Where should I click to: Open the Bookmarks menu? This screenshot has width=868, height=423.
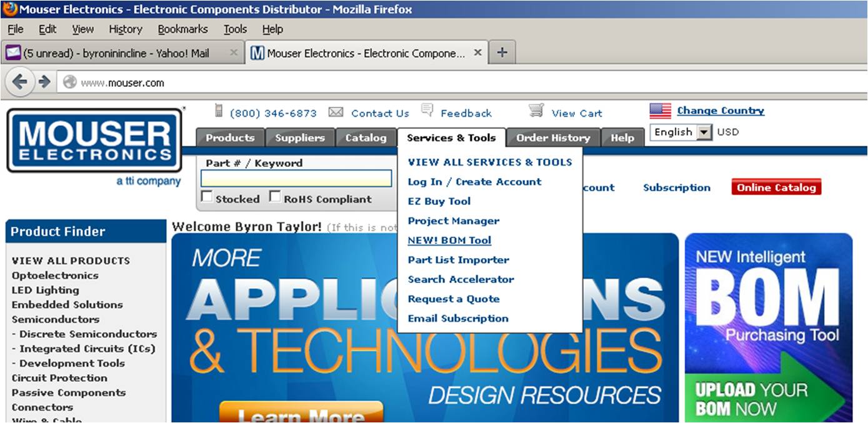tap(182, 29)
